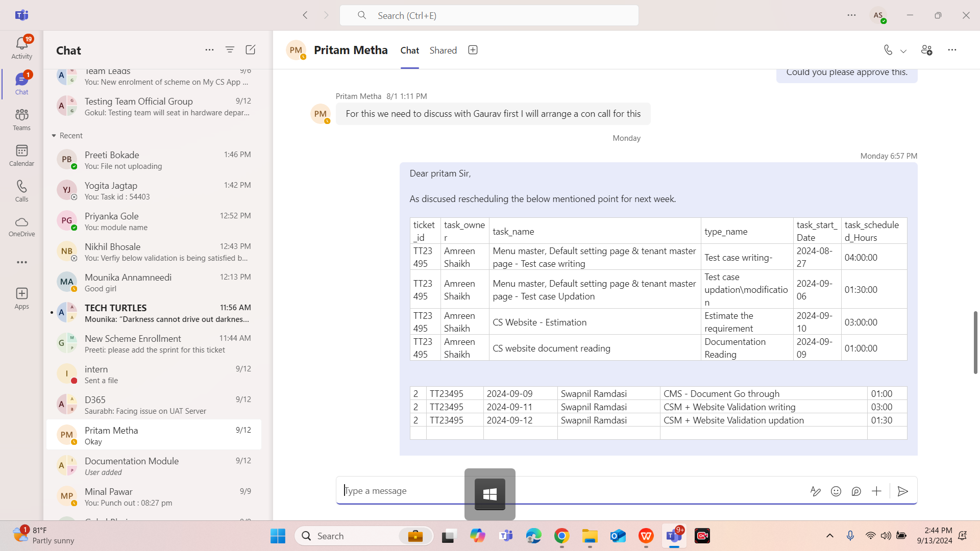Open the New Scheme Enrollment chat
Screen dimensions: 980x551
pos(154,343)
